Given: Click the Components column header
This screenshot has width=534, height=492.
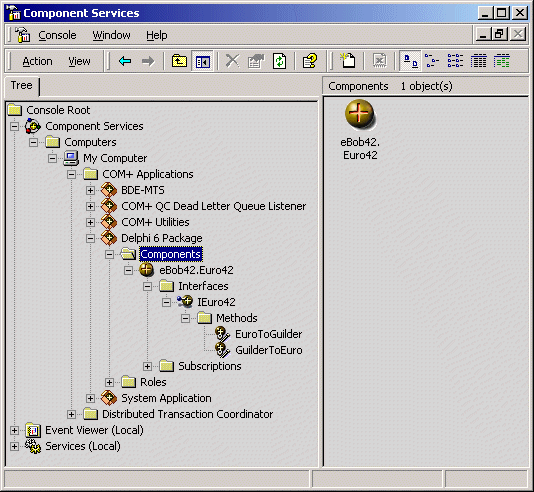Looking at the screenshot, I should coord(358,86).
